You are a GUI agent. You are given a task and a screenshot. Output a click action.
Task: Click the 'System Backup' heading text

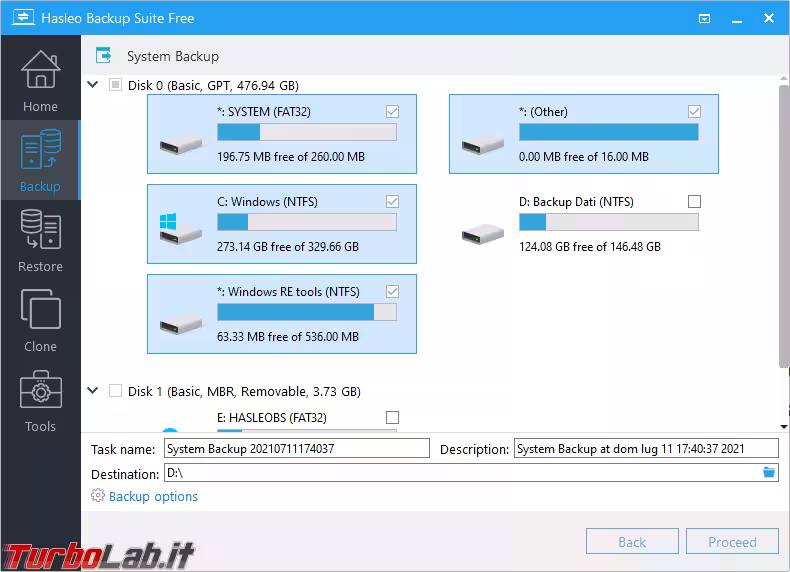(173, 56)
